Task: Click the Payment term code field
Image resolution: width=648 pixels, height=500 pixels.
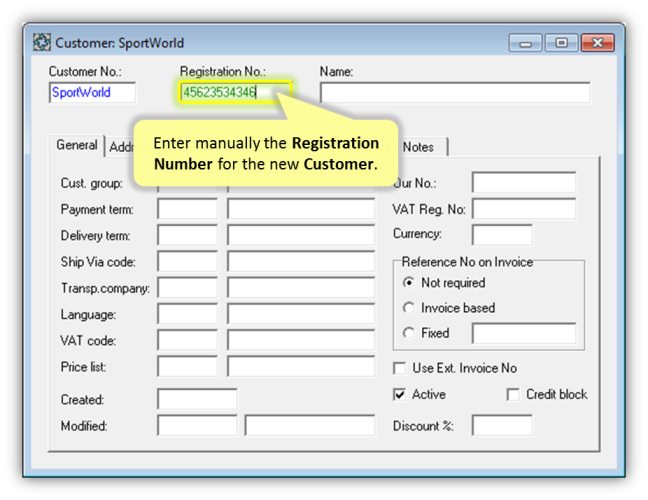Action: pyautogui.click(x=188, y=209)
